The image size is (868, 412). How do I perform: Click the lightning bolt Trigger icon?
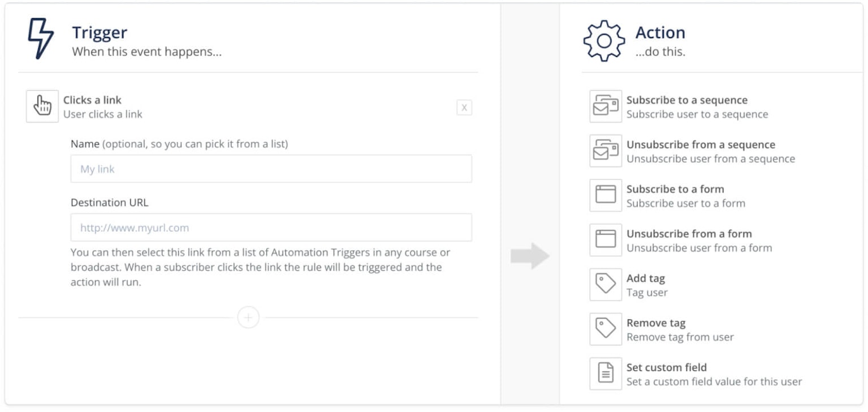point(40,37)
